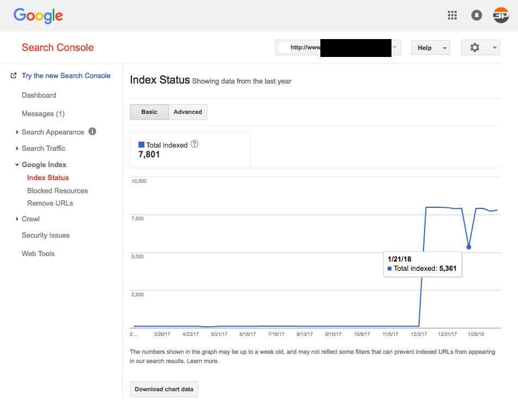This screenshot has height=420, width=518.
Task: Click the external link icon beside Try the new Search Console
Action: coord(14,75)
